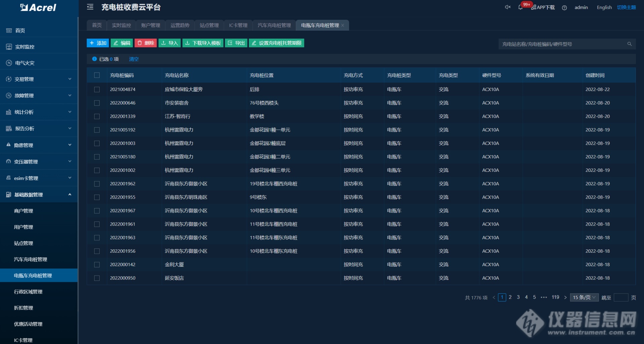The height and width of the screenshot is (344, 644).
Task: Check the row 2022001003 checkbox
Action: pyautogui.click(x=97, y=143)
